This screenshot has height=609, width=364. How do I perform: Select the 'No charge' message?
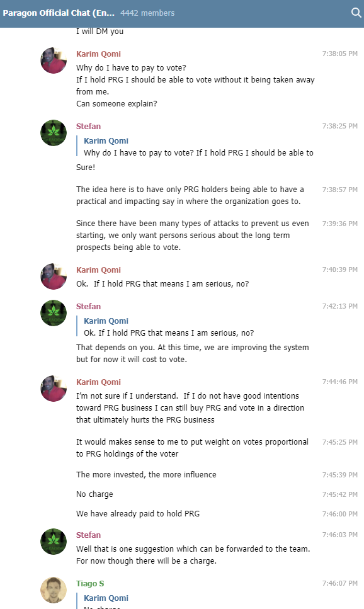point(94,494)
